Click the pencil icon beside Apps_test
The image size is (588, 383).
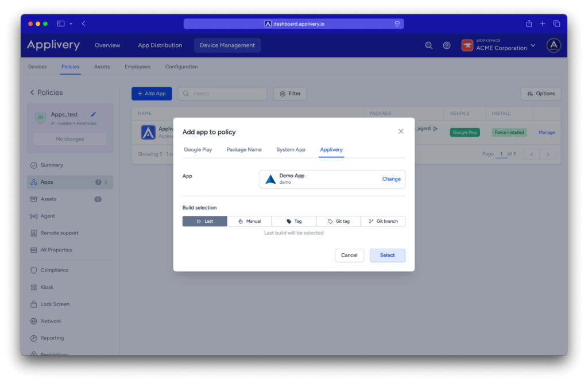[94, 114]
